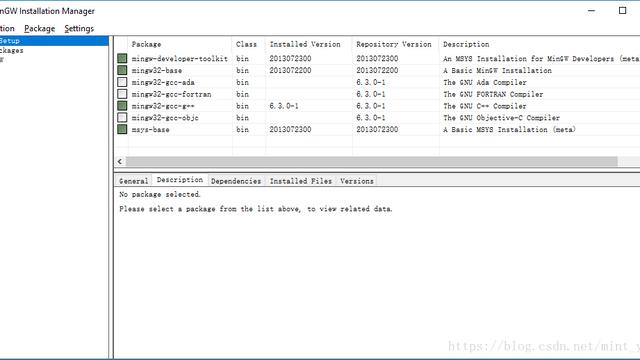Click 'The GNU Ada Compiler' description

tap(485, 82)
